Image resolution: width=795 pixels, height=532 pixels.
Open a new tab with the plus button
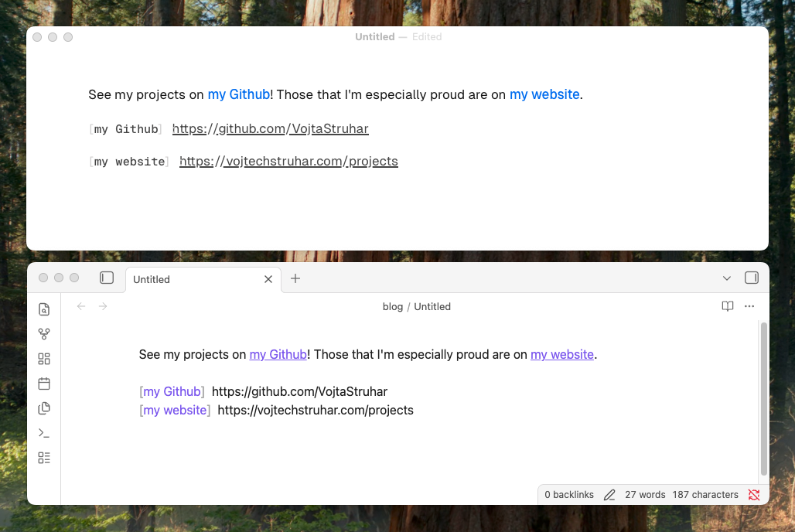click(x=295, y=278)
